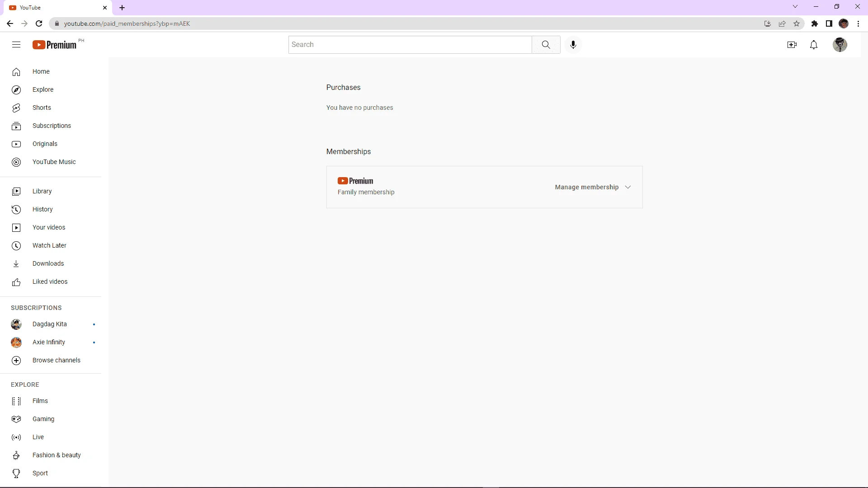The width and height of the screenshot is (868, 488).
Task: Reload the page
Action: (x=39, y=23)
